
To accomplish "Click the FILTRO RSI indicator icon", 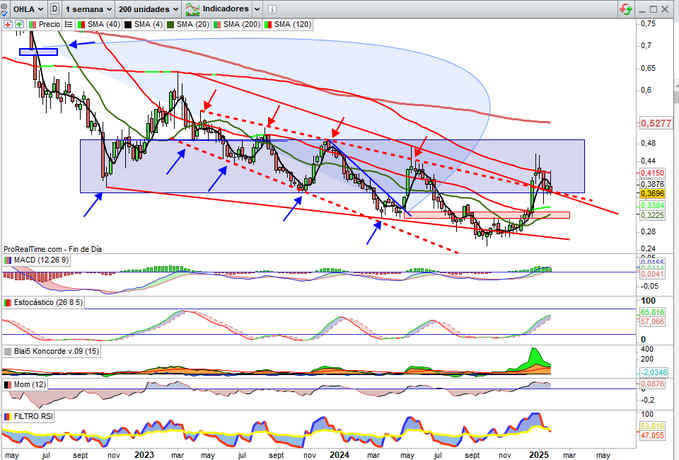I will pyautogui.click(x=6, y=415).
